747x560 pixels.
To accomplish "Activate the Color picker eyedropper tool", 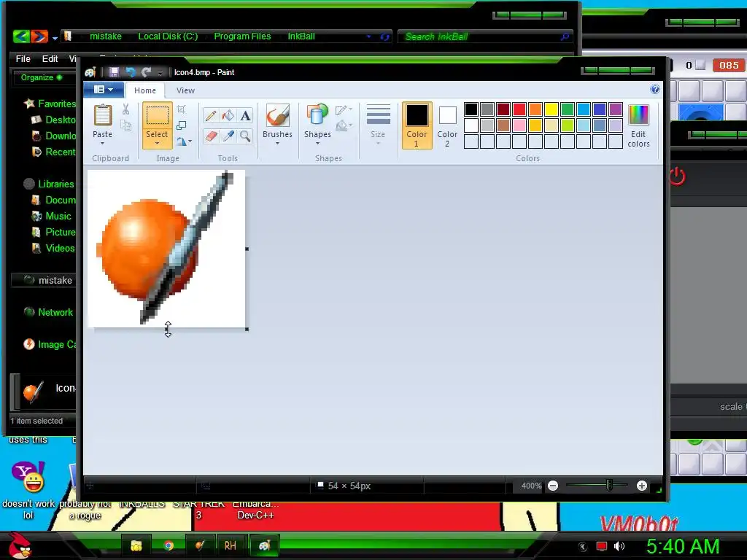I will coord(228,136).
